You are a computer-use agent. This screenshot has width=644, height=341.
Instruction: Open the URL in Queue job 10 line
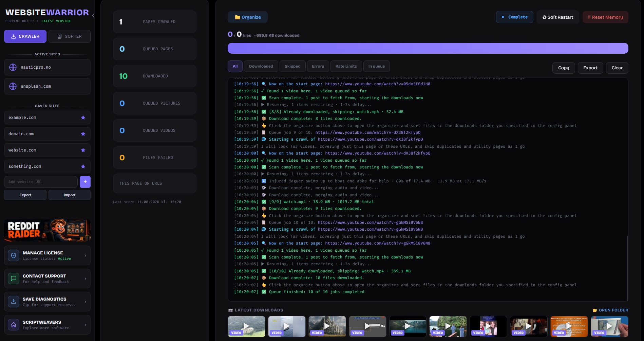(x=370, y=222)
